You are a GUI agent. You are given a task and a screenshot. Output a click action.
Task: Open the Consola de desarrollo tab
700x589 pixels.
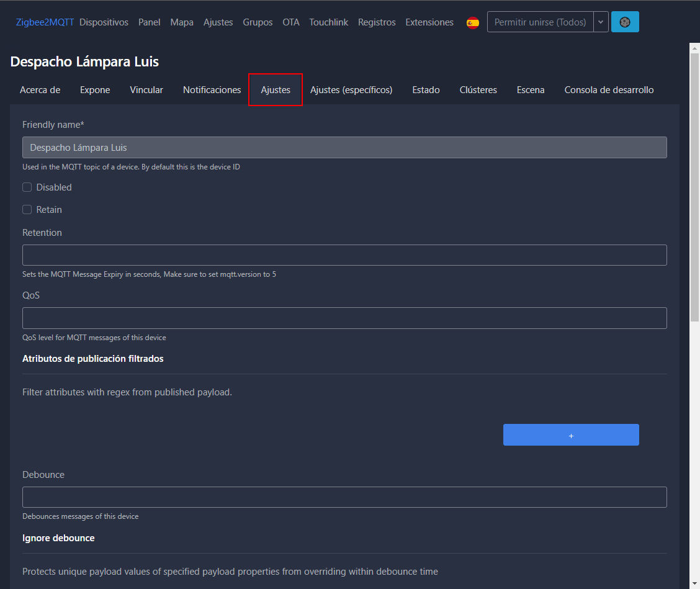[x=609, y=90]
